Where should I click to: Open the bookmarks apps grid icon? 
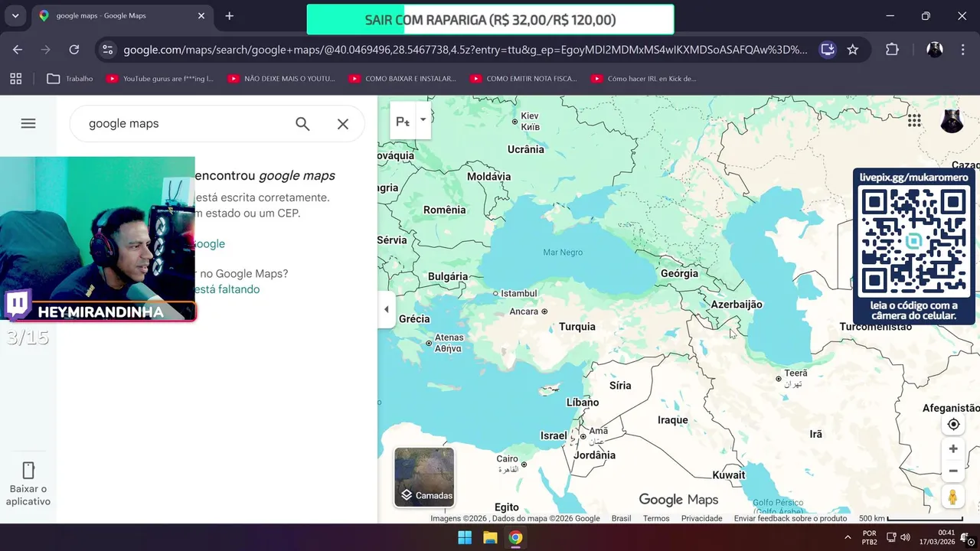(16, 78)
